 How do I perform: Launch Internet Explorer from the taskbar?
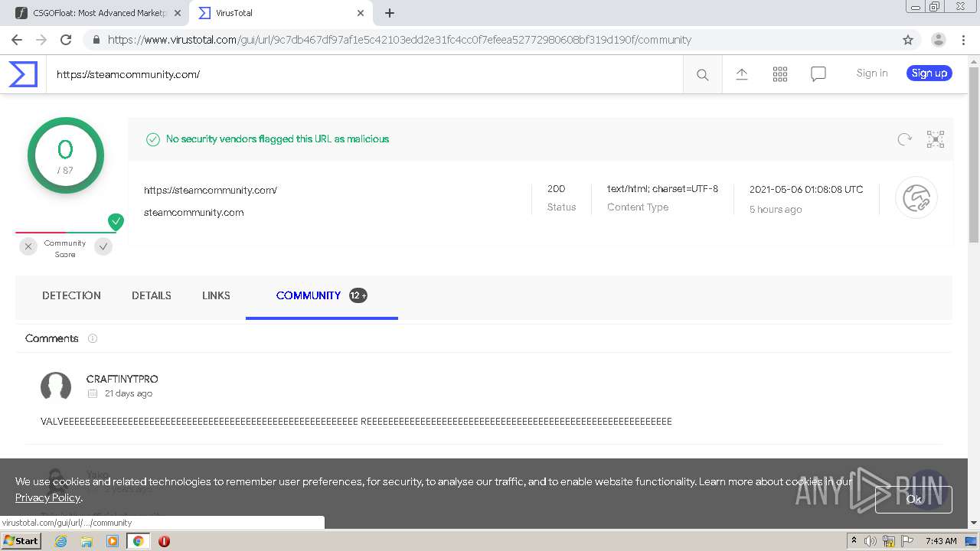(60, 541)
